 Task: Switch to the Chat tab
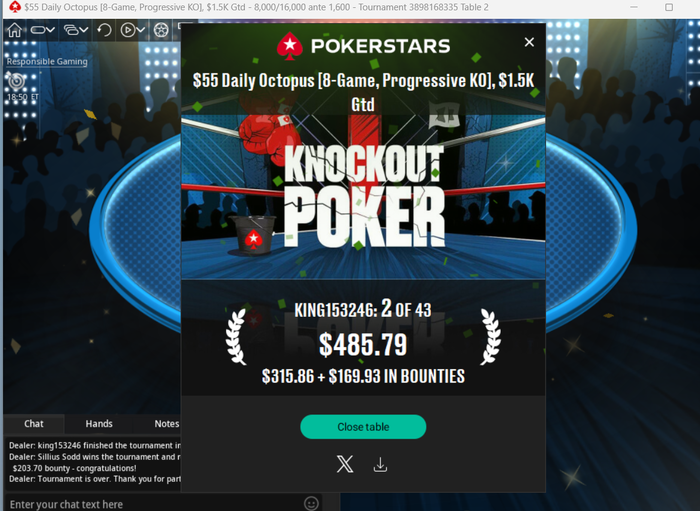coord(34,424)
